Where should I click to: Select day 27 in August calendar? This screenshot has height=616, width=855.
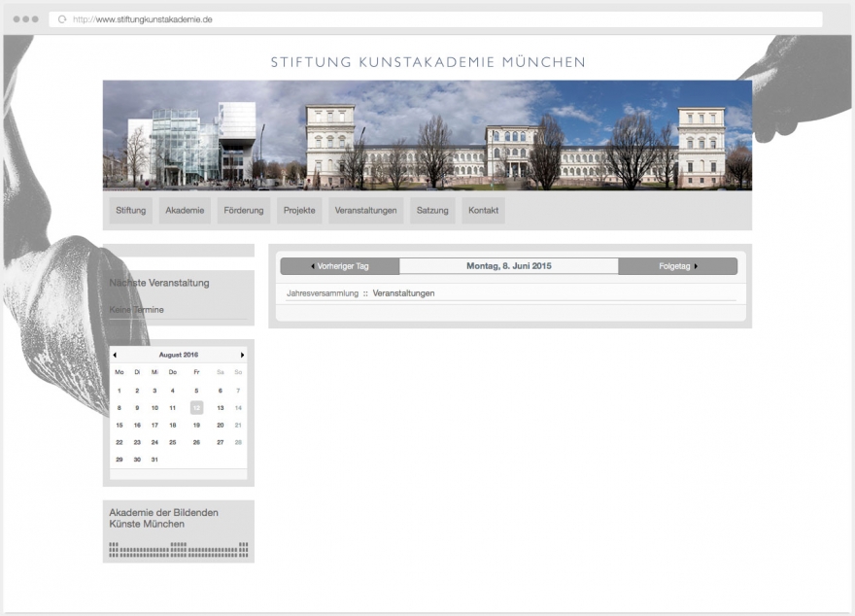[221, 443]
